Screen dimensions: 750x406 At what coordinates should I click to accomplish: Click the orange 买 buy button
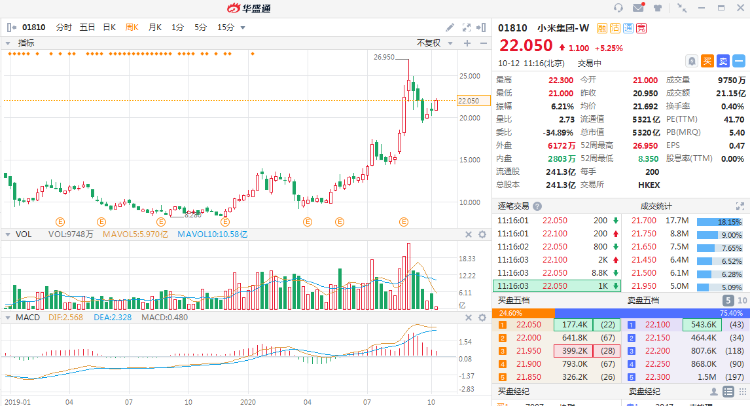[707, 61]
